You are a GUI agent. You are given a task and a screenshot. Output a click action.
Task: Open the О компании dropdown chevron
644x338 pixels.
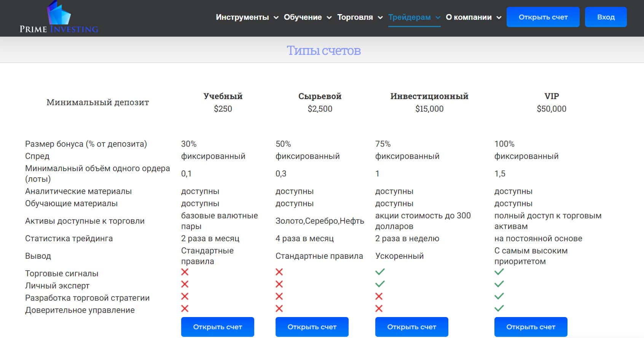point(499,18)
